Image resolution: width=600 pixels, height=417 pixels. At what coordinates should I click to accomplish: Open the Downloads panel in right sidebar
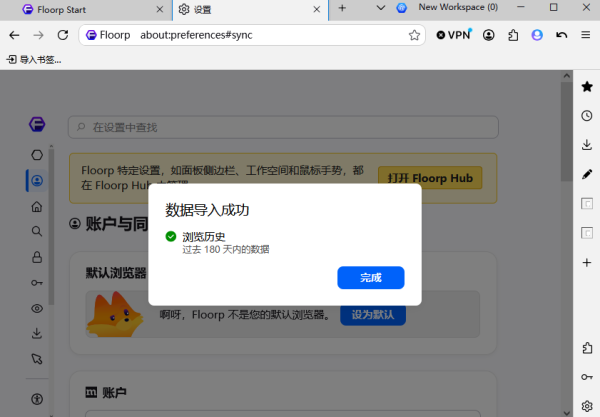(587, 145)
